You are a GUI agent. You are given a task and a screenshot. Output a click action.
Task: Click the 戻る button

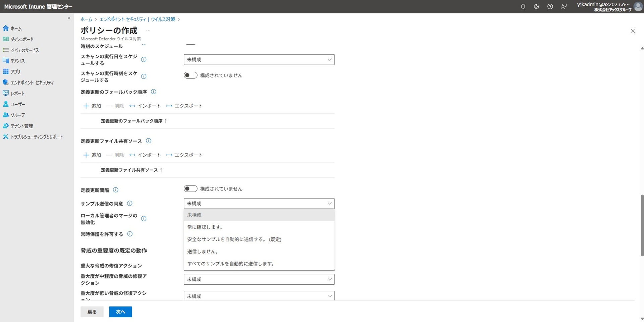92,312
